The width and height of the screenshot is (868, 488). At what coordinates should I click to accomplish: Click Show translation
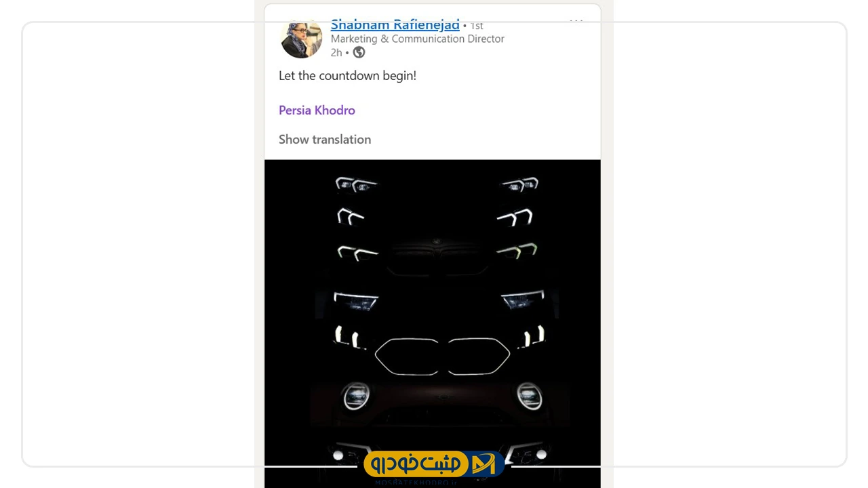pyautogui.click(x=325, y=139)
